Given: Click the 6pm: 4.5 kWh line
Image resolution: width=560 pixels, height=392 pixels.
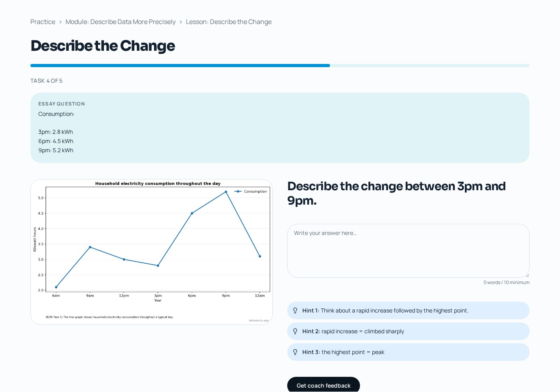Looking at the screenshot, I should coord(56,141).
